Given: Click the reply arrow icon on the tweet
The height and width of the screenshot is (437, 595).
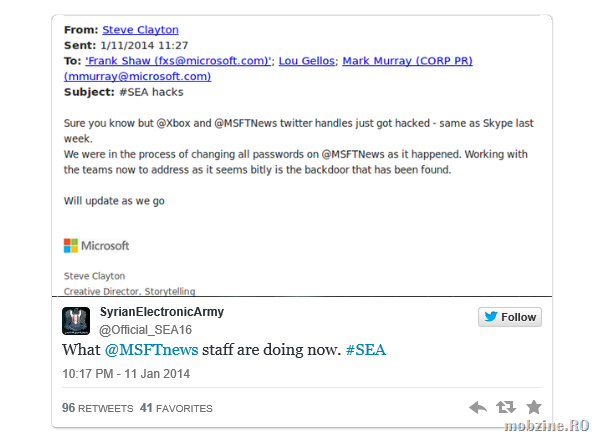Looking at the screenshot, I should 478,407.
